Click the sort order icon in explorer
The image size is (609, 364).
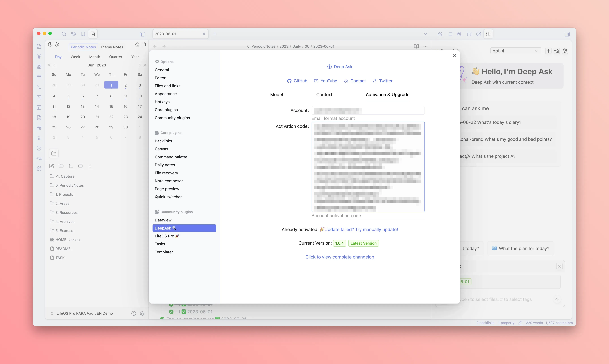71,166
